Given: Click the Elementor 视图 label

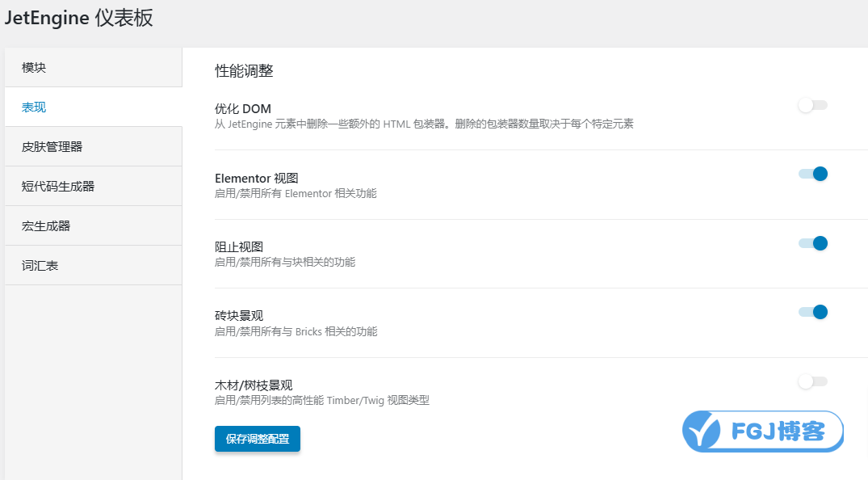Looking at the screenshot, I should (x=256, y=178).
